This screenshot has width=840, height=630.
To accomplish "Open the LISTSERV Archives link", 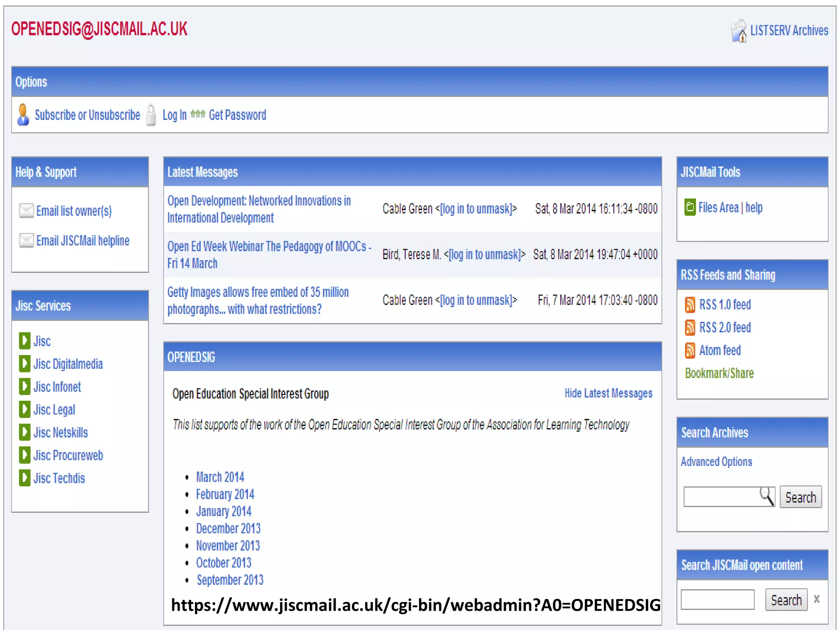I will tap(789, 31).
